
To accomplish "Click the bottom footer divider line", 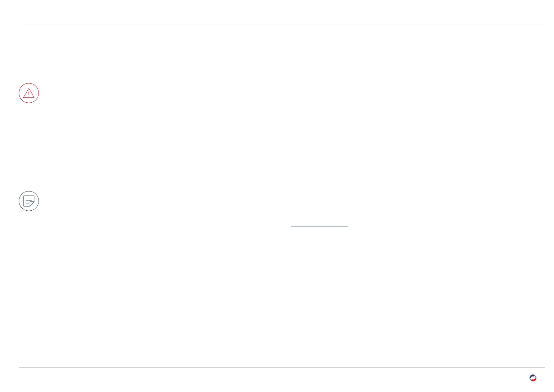I will coord(282,368).
